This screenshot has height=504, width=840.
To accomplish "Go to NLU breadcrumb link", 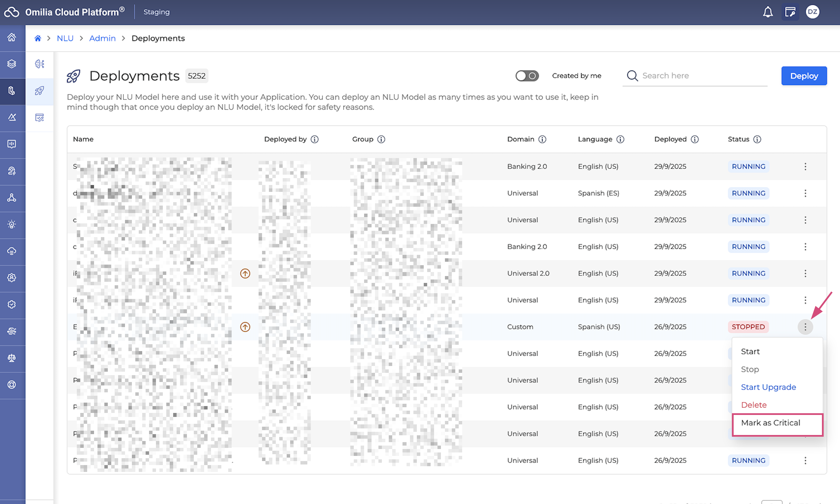I will coord(65,38).
